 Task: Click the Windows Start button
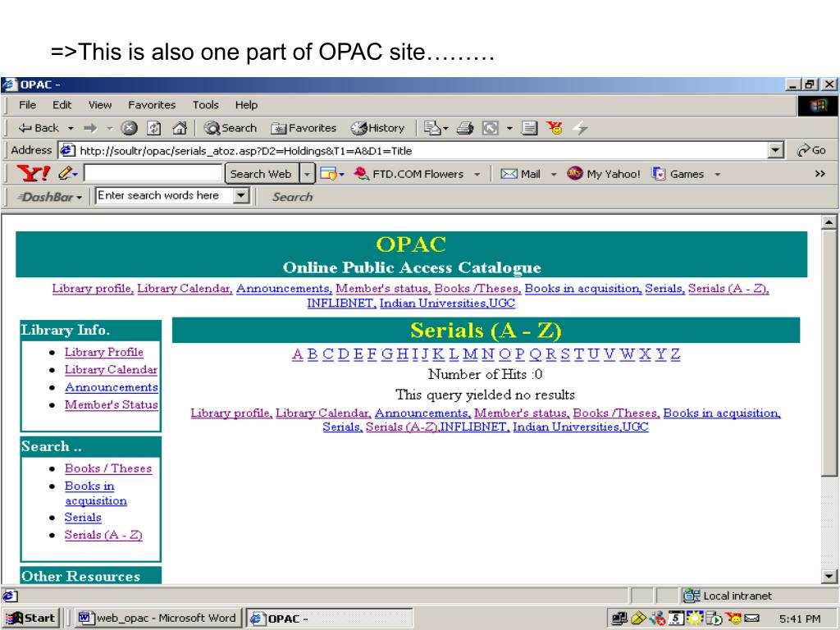point(30,618)
